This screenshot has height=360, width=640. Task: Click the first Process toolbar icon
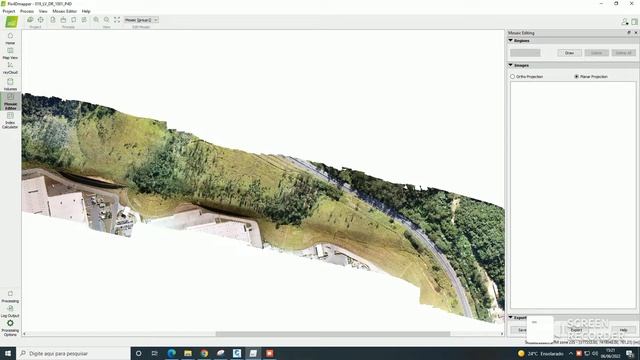(53, 20)
